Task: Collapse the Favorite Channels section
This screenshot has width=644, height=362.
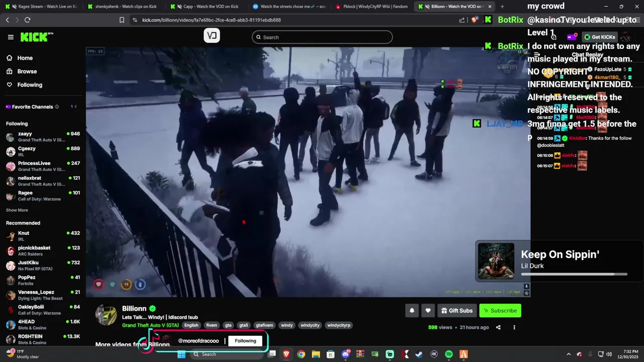Action: point(75,107)
